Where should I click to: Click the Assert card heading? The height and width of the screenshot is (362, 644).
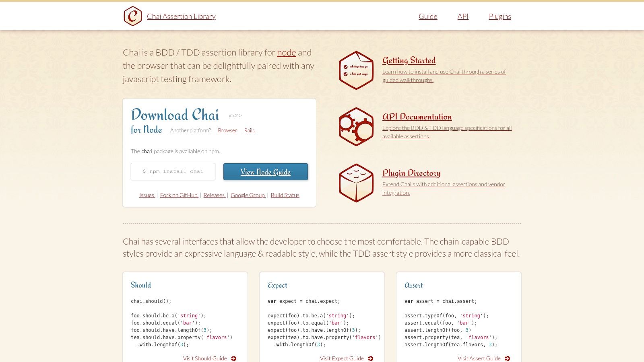413,285
